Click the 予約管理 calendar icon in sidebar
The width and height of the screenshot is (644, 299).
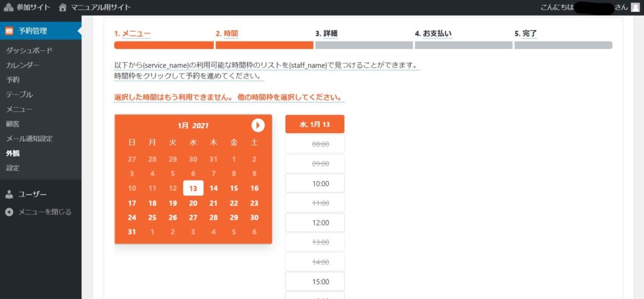click(9, 30)
